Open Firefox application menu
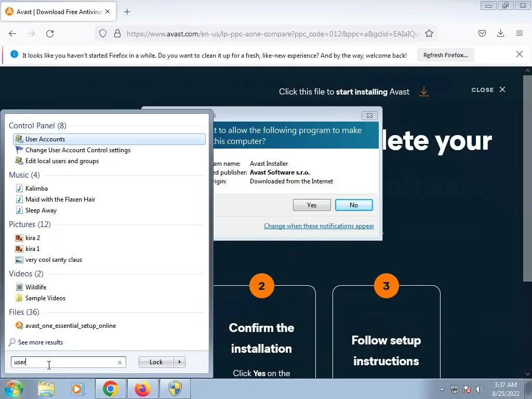 (520, 33)
